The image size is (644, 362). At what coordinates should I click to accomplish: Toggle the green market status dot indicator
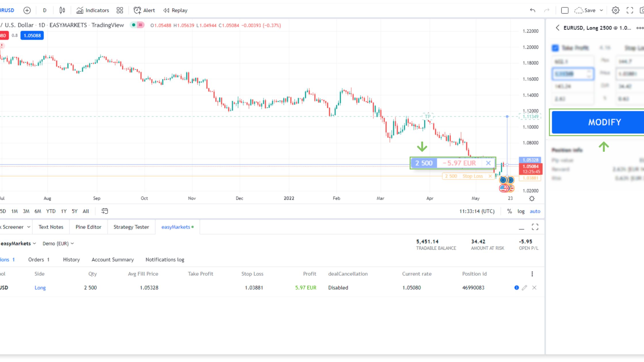134,25
